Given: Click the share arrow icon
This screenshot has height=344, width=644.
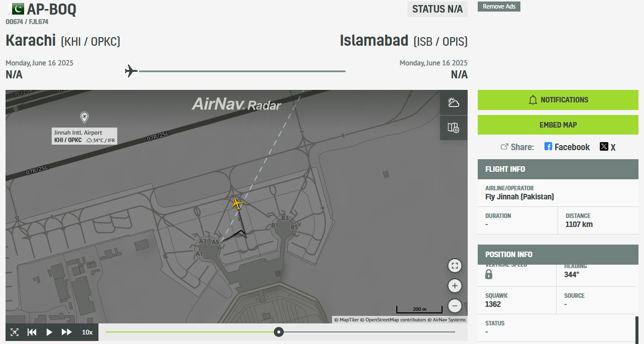Looking at the screenshot, I should (504, 147).
